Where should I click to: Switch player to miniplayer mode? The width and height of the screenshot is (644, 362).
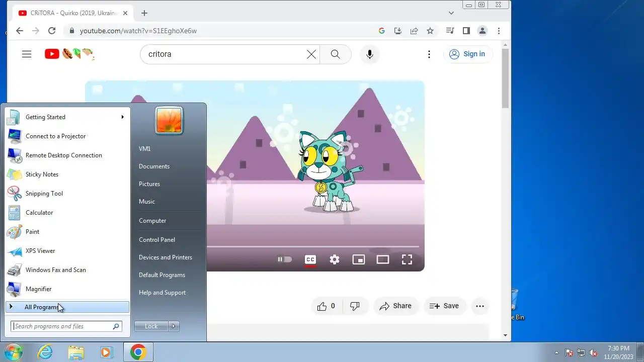click(x=359, y=259)
